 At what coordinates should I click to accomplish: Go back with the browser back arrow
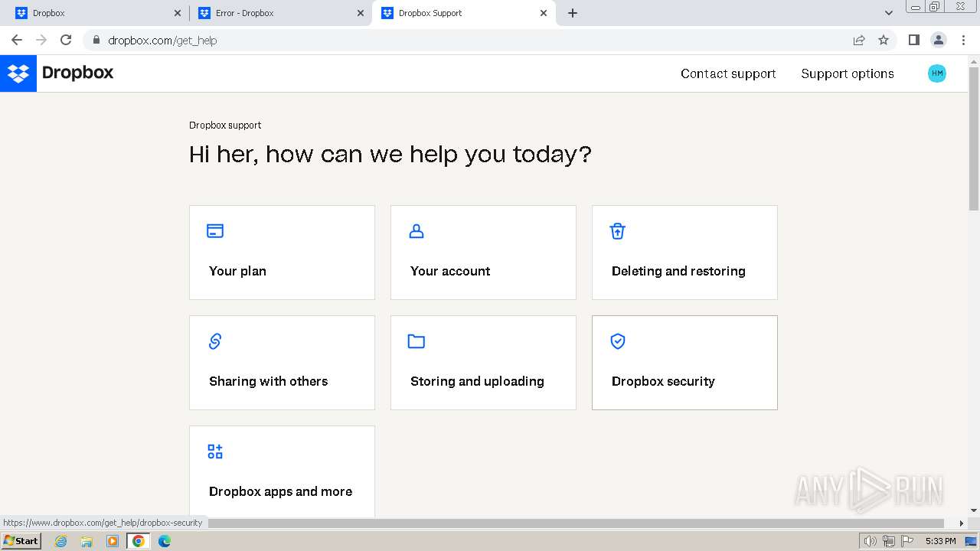[x=17, y=40]
